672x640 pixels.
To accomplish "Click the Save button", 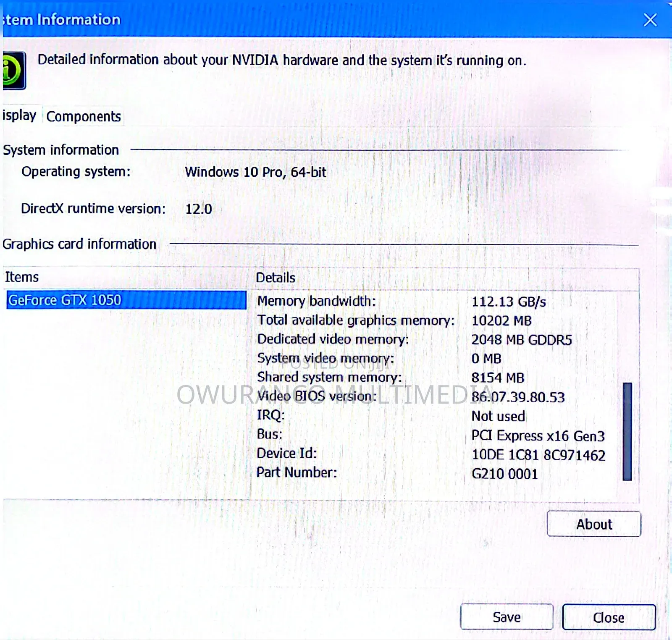I will click(507, 617).
